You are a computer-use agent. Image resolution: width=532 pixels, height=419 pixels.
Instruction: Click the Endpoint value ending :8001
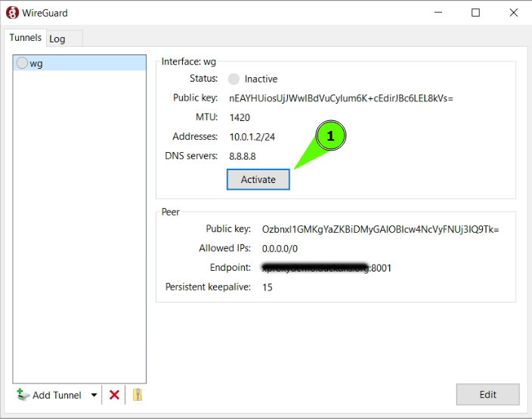(x=326, y=268)
